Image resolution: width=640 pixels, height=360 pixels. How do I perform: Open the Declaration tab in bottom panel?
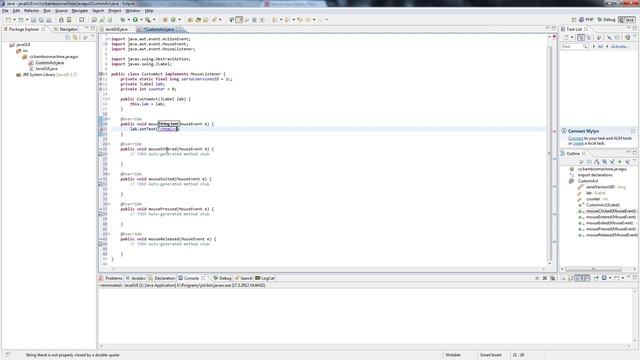tap(162, 278)
